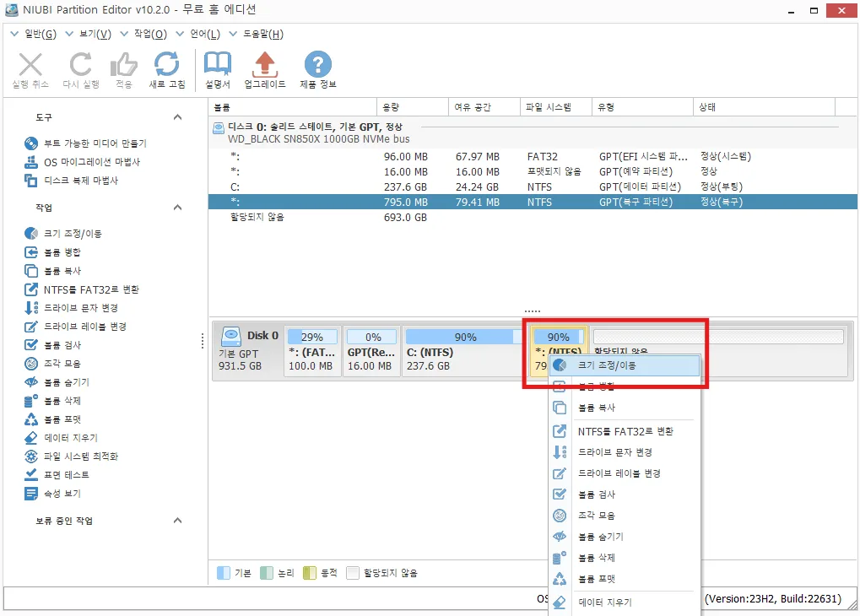This screenshot has width=860, height=616.
Task: Click the 실행 취소 (Undo) toolbar icon
Action: point(30,65)
